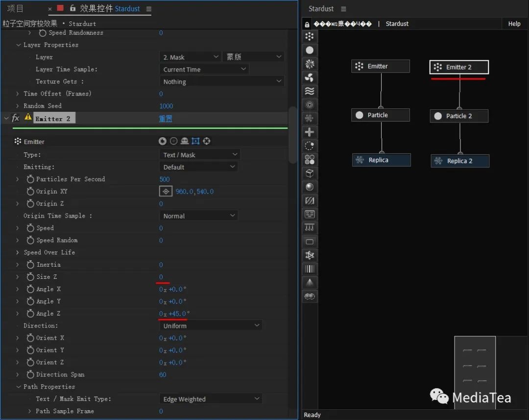
Task: Click the dome-shaped preset icon in Emitter row
Action: click(x=185, y=141)
